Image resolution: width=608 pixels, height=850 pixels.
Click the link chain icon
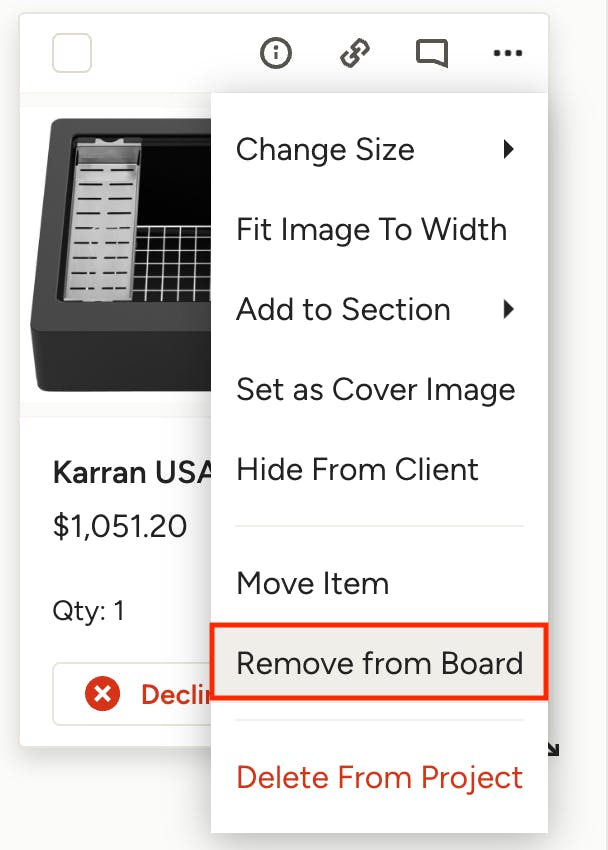(x=354, y=53)
